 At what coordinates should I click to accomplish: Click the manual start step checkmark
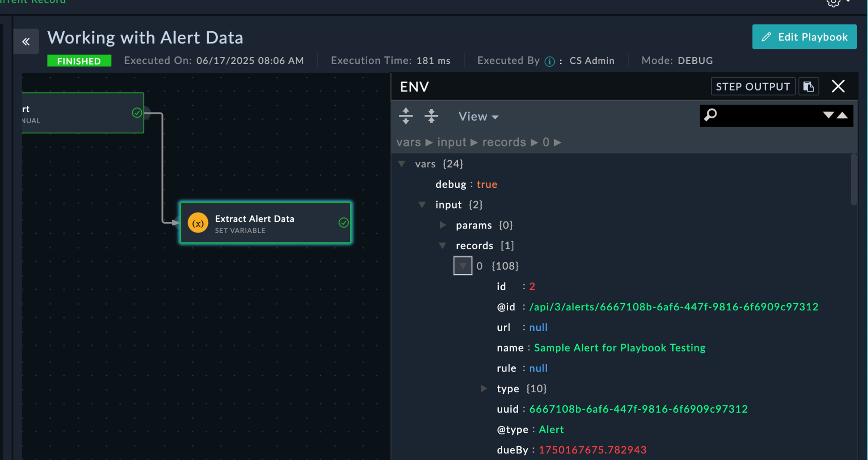(137, 113)
